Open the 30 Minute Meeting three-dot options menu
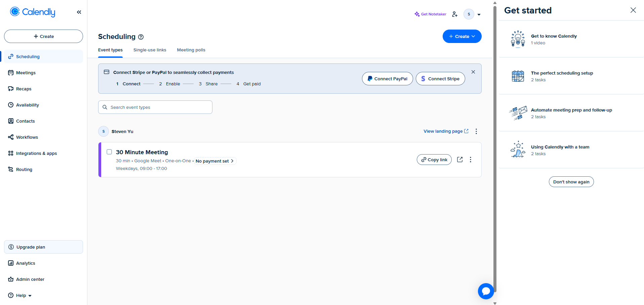The image size is (644, 305). click(x=471, y=160)
